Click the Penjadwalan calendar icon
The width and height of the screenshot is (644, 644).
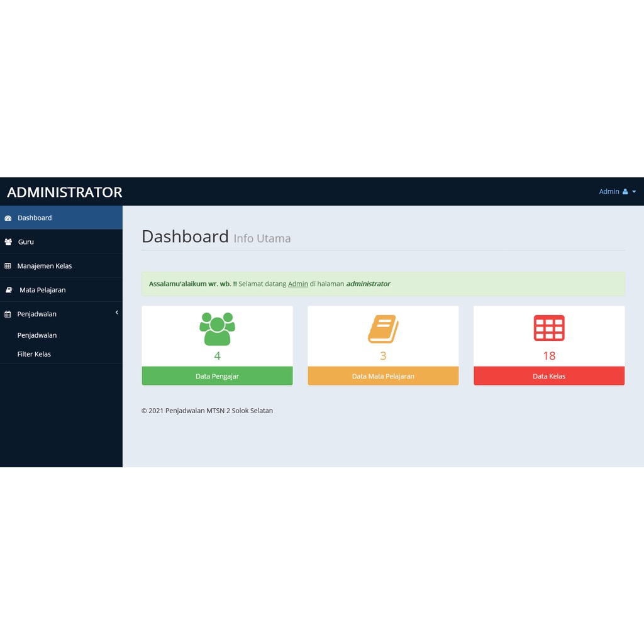coord(8,313)
